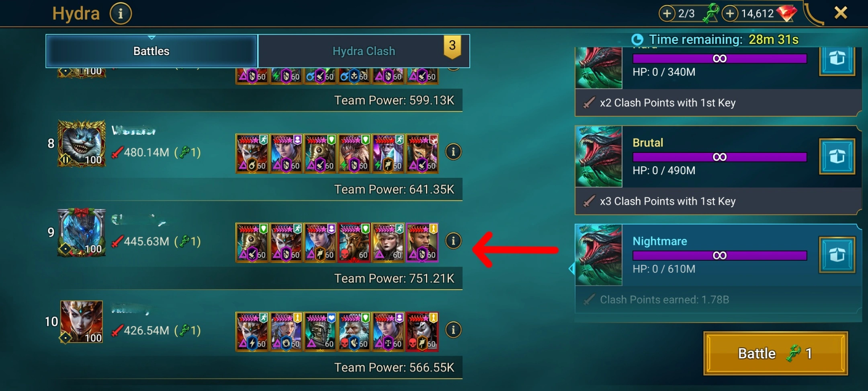Add gems using plus next to 14,612
Screen dimensions: 868x391
[x=730, y=13]
